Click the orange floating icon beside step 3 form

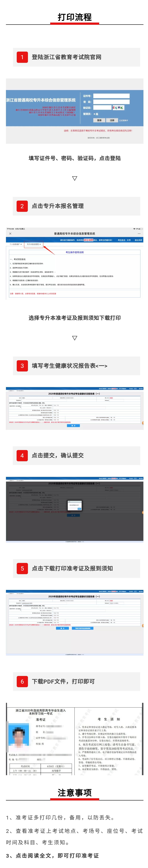(x=143, y=423)
